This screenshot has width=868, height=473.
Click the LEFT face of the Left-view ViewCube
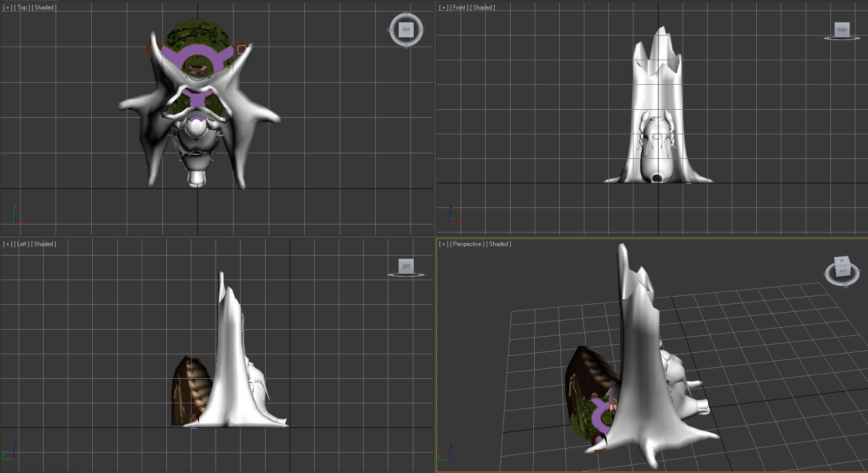[406, 266]
